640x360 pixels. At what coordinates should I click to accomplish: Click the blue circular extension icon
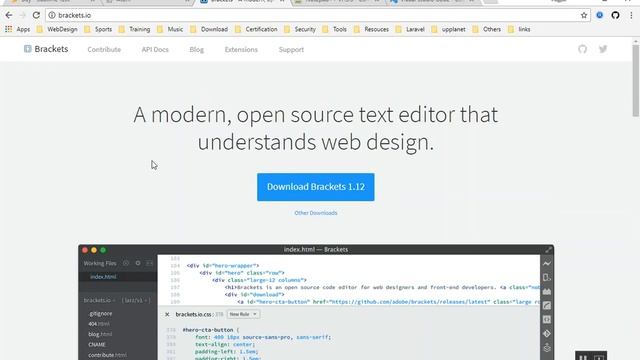click(x=599, y=15)
